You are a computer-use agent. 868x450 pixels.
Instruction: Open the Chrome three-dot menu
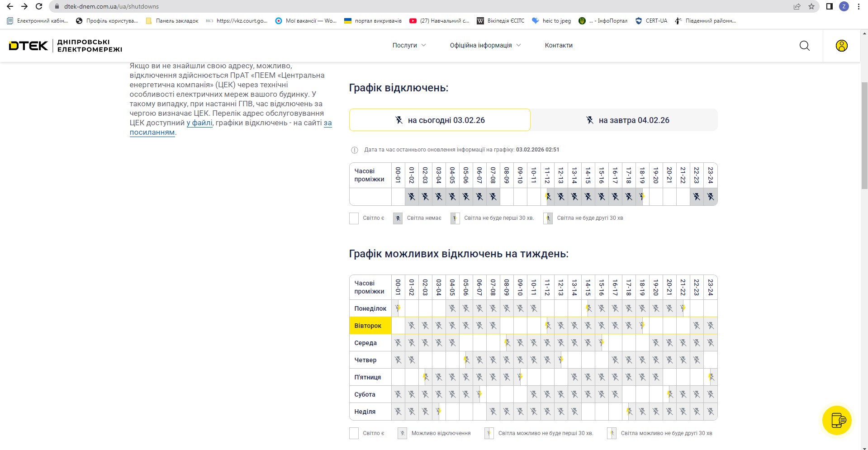[859, 6]
